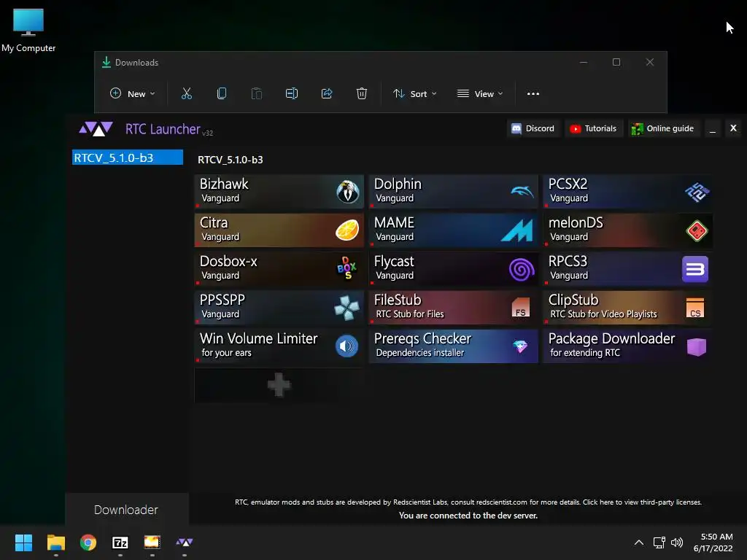Show hidden tray icons chevron

coord(639,542)
